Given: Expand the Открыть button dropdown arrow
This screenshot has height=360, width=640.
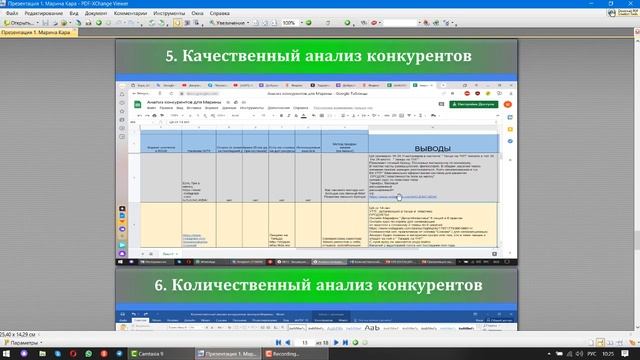Looking at the screenshot, I should 38,23.
